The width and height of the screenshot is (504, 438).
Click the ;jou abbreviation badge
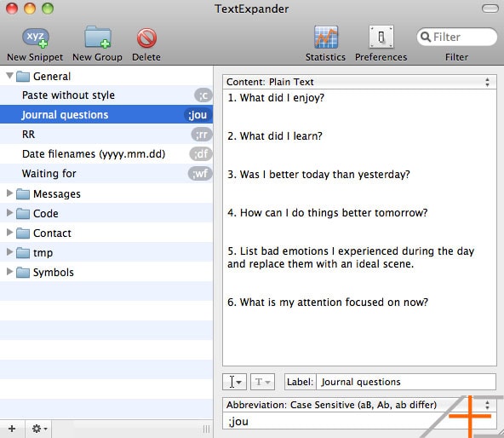click(198, 115)
